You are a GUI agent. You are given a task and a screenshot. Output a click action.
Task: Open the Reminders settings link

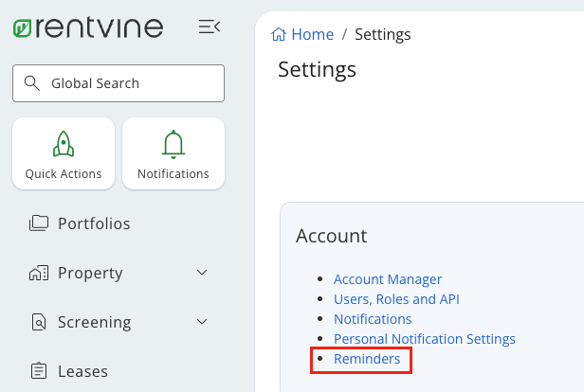[x=367, y=359]
